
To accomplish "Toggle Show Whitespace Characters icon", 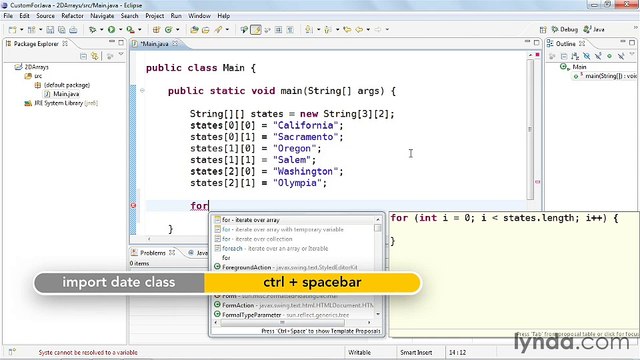I will [x=290, y=29].
